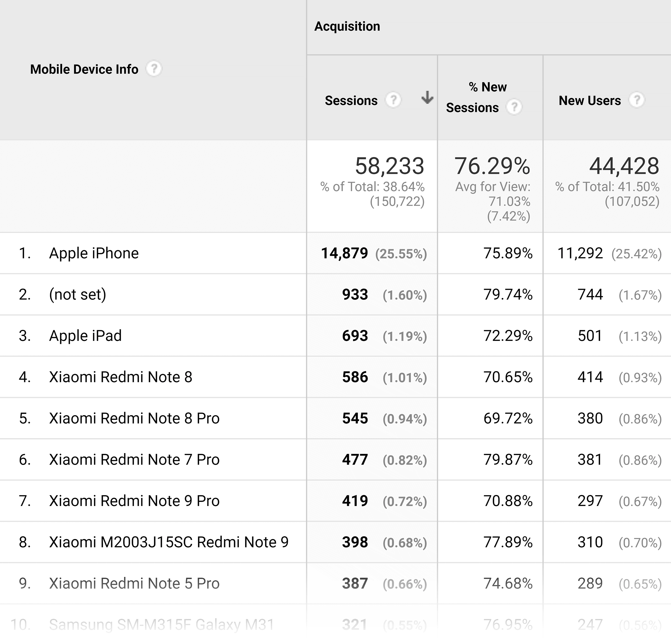Click help icon beside % New Sessions
671x644 pixels.
pos(514,107)
